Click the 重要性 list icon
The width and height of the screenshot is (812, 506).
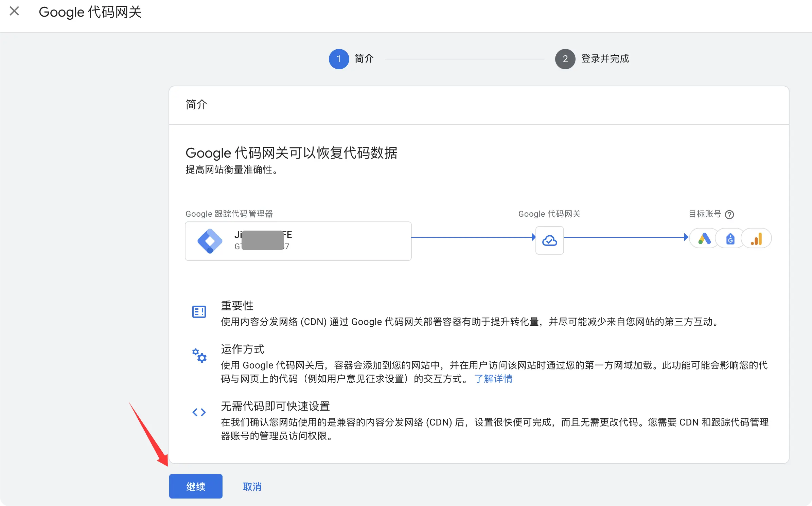pyautogui.click(x=199, y=311)
